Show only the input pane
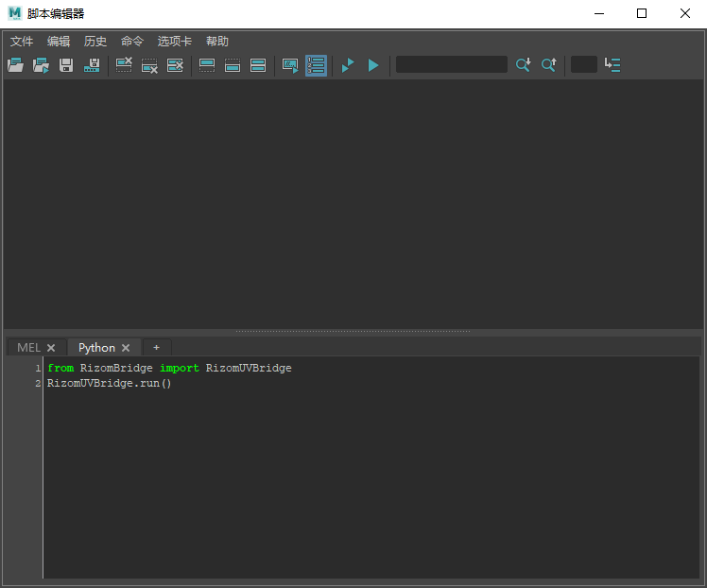This screenshot has height=588, width=707. pos(233,65)
